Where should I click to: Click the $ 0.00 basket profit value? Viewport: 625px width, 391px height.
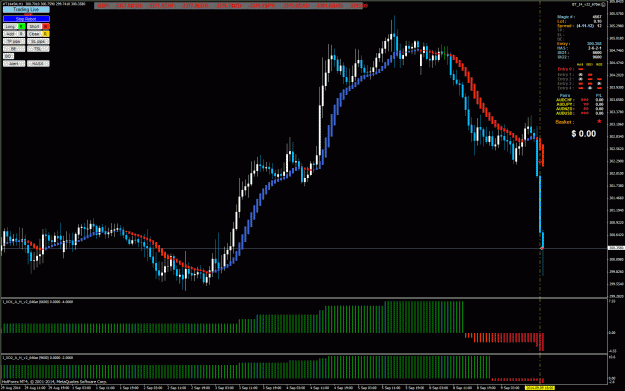[584, 134]
